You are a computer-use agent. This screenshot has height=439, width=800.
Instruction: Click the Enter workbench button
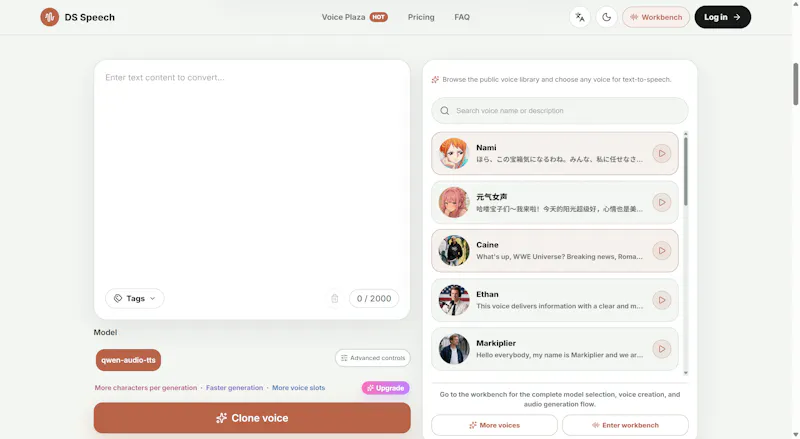click(626, 425)
